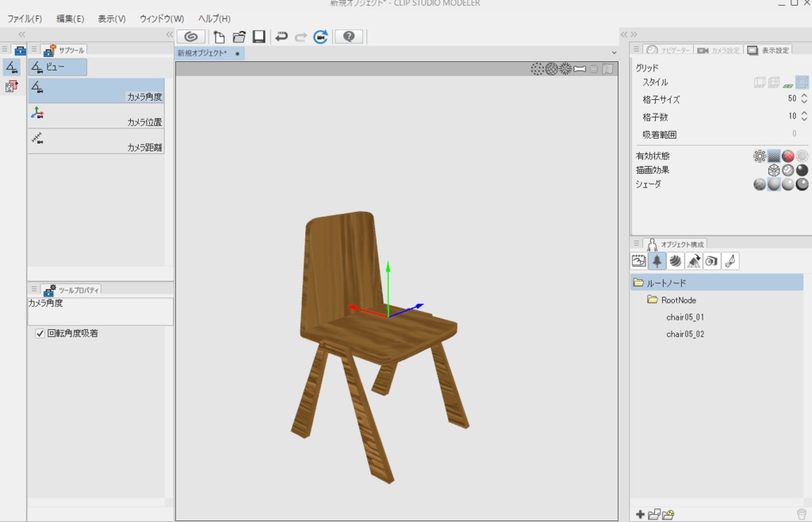This screenshot has height=522, width=812.
Task: Choose the first cube grid style
Action: pyautogui.click(x=760, y=83)
